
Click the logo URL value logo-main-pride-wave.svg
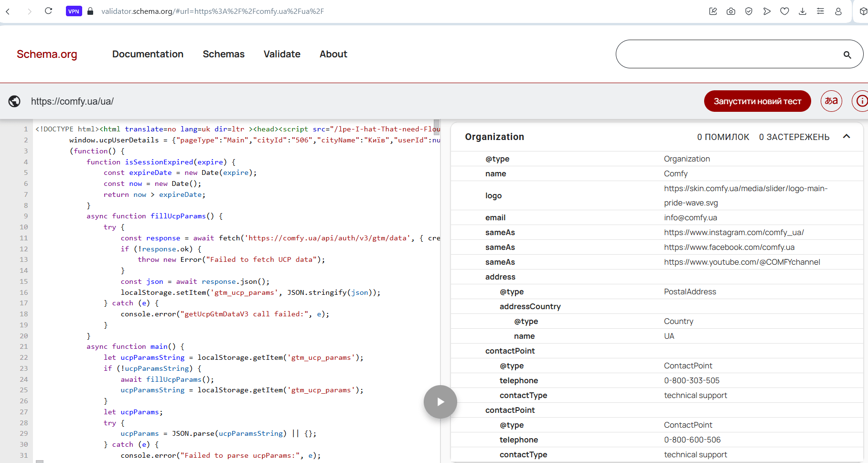click(746, 195)
